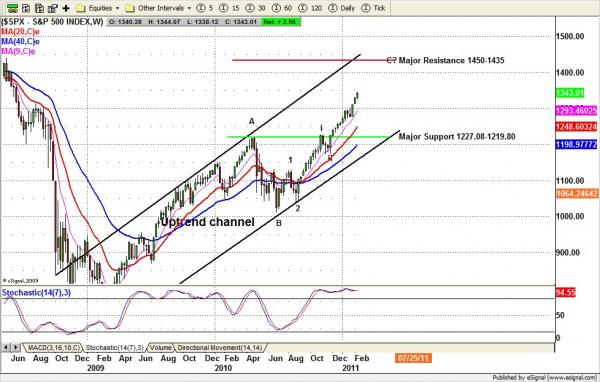Screen dimensions: 600x382
Task: Click the Net +2.58 green value
Action: [x=280, y=22]
